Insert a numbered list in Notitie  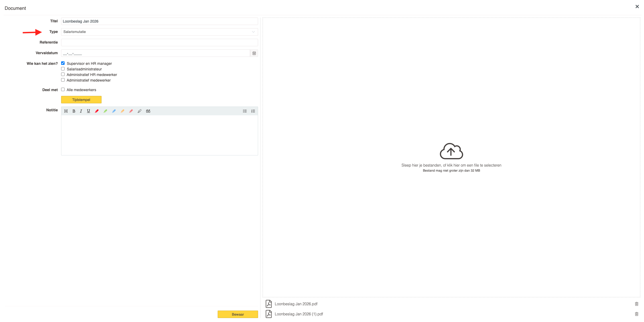pos(253,111)
